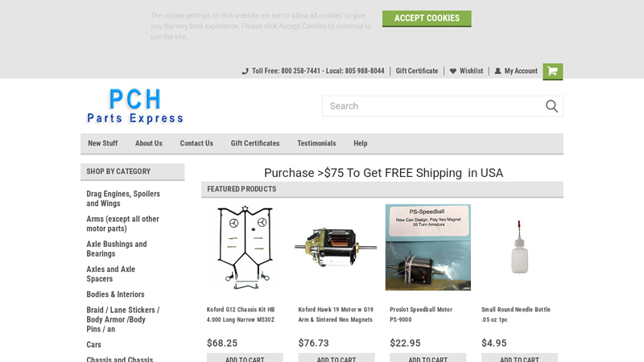
Task: Open the Small Round Needle Bottle product link
Action: 516,315
